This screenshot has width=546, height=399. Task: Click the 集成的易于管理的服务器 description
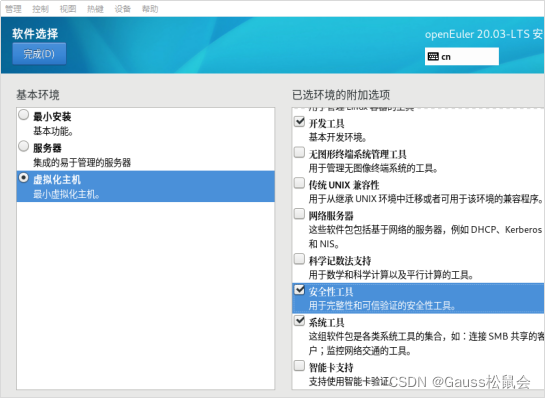tap(82, 163)
